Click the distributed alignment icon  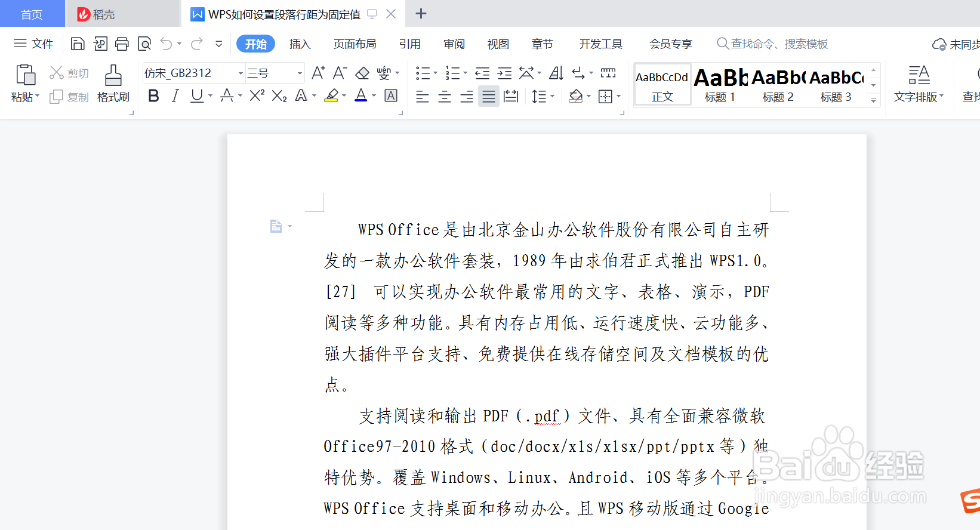point(511,96)
